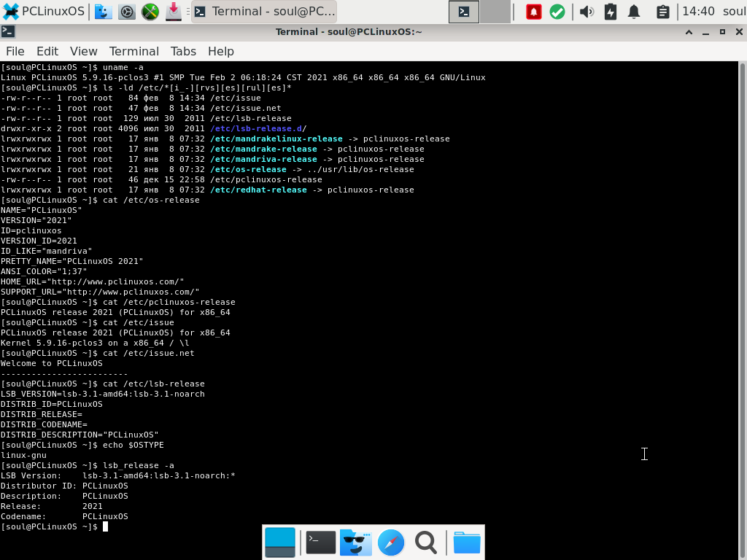Click the SUPPORT_URL pclinuxos.com line
The image size is (747, 560).
click(x=100, y=292)
